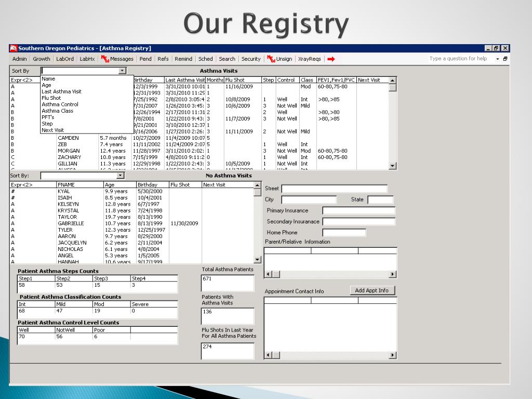Choose "Asthma Control" in the sort options
The height and width of the screenshot is (399, 532).
click(x=60, y=104)
